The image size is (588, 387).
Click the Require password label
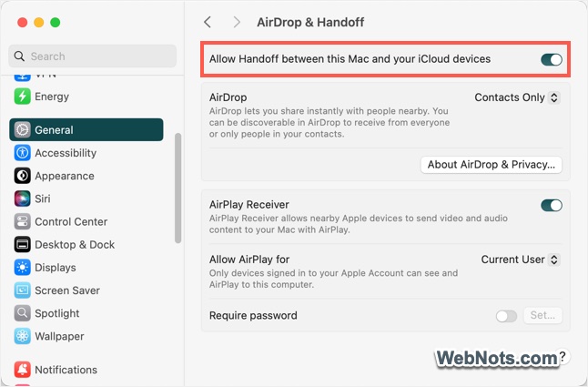click(x=253, y=315)
